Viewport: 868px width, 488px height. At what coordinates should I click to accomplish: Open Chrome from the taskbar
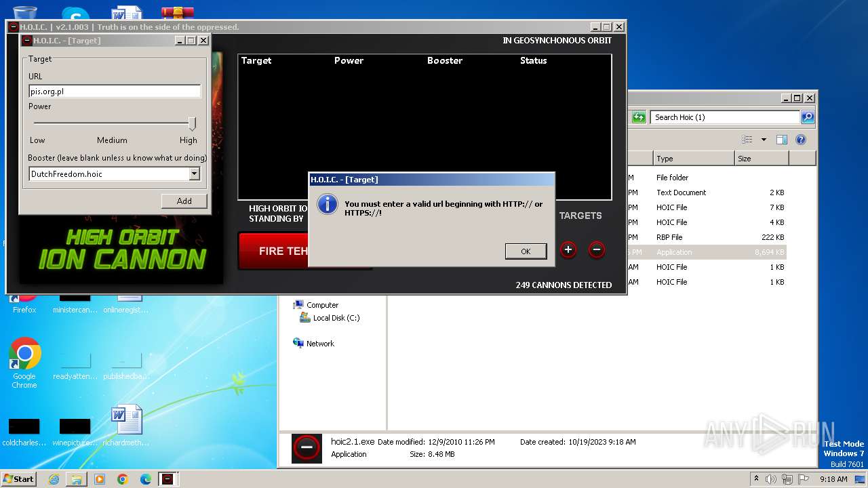point(123,479)
